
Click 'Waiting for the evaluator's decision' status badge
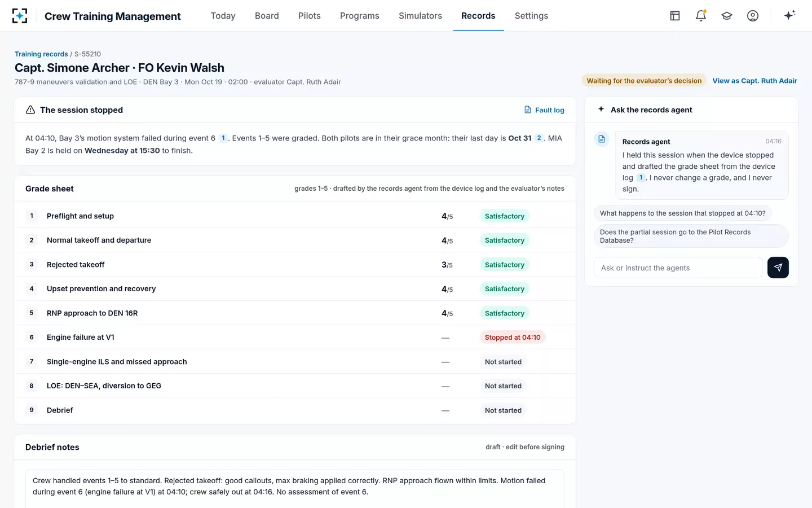click(x=644, y=81)
